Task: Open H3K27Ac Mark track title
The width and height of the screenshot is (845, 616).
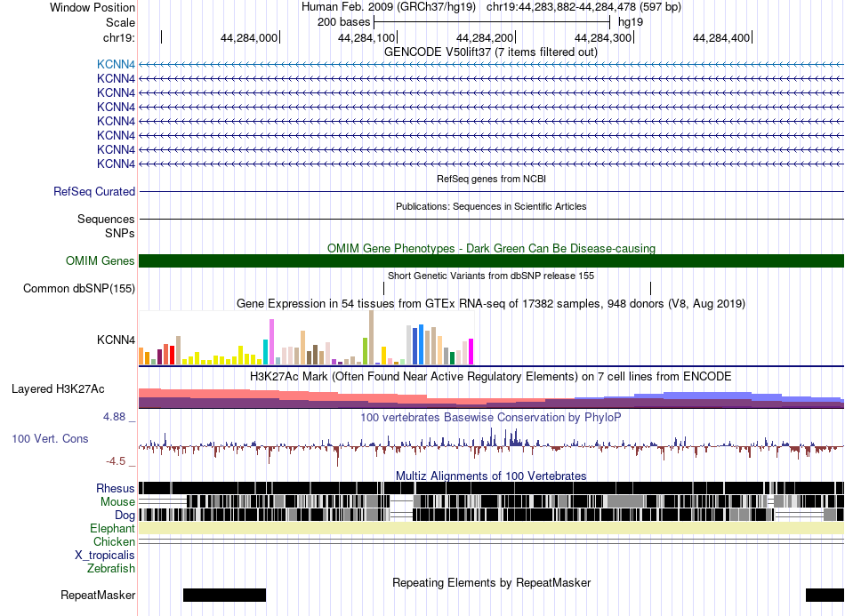Action: point(490,376)
